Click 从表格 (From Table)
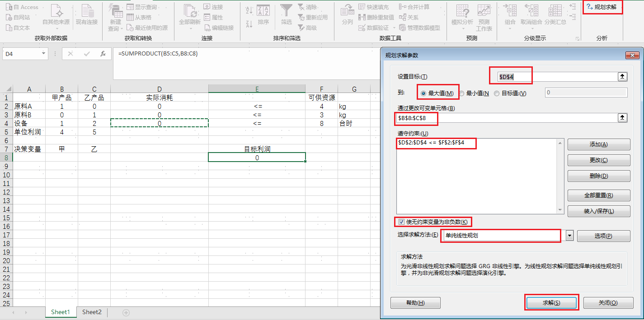The image size is (644, 320). coord(139,17)
